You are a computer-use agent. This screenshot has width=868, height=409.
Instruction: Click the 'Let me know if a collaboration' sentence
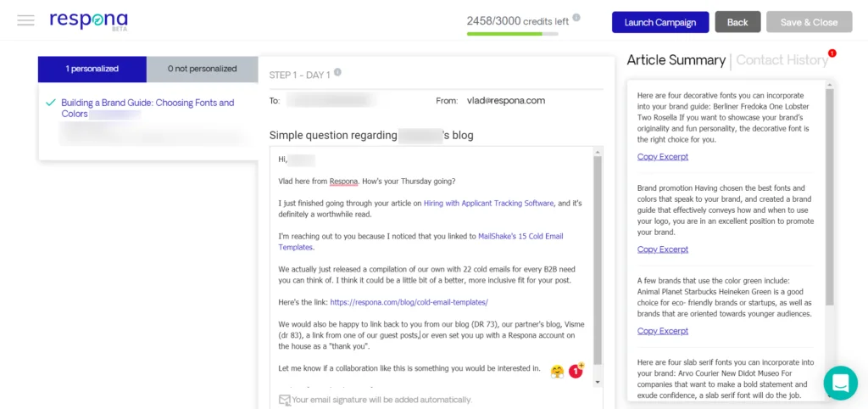pyautogui.click(x=409, y=367)
